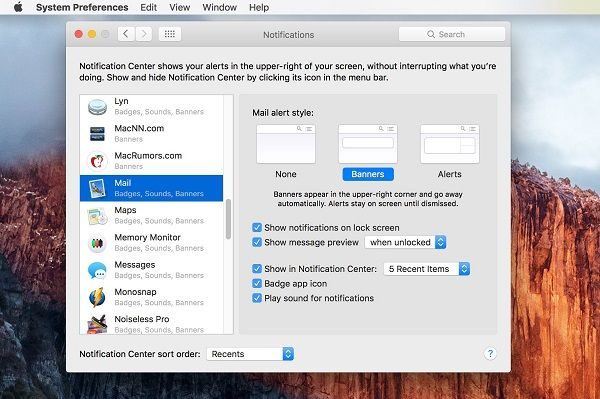
Task: Click the None label button
Action: point(286,174)
